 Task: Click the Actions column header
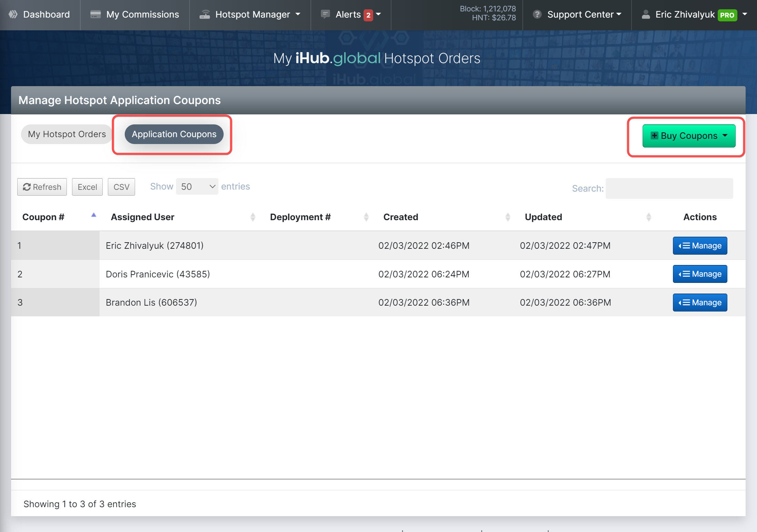pos(700,217)
